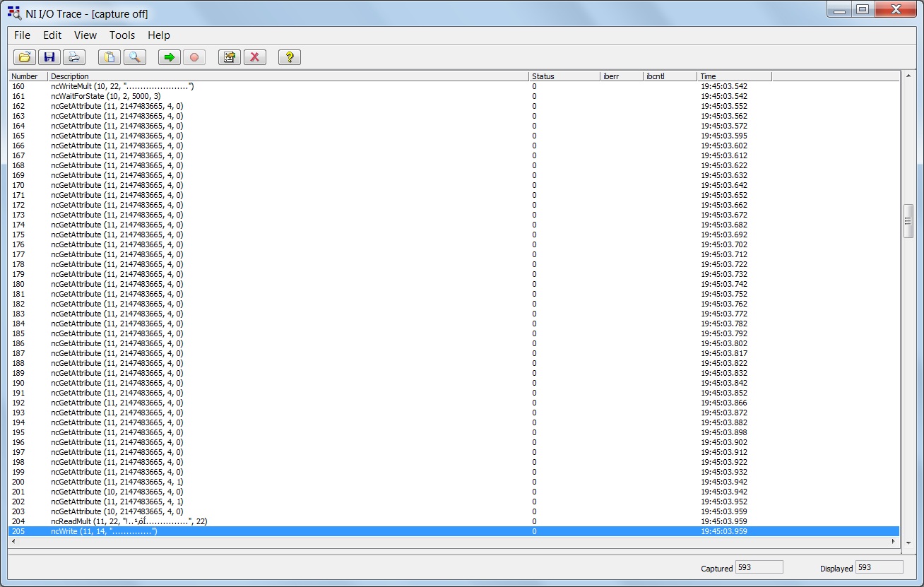Viewport: 924px width, 587px height.
Task: Click row number 190
Action: [18, 383]
